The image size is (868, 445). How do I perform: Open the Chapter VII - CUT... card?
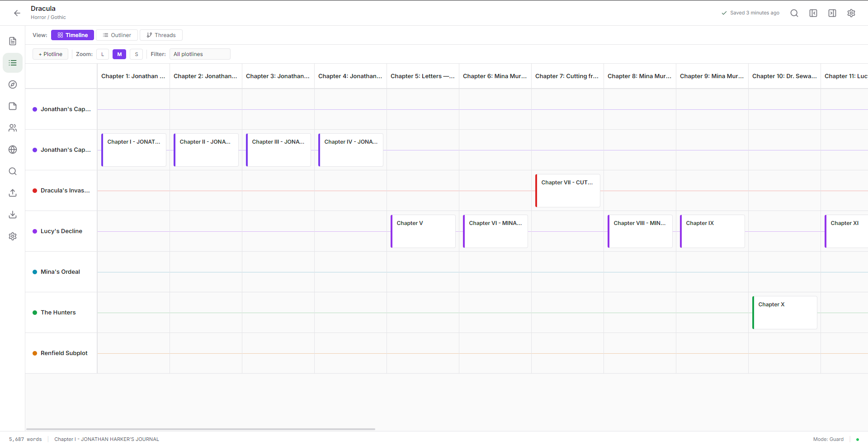click(568, 191)
